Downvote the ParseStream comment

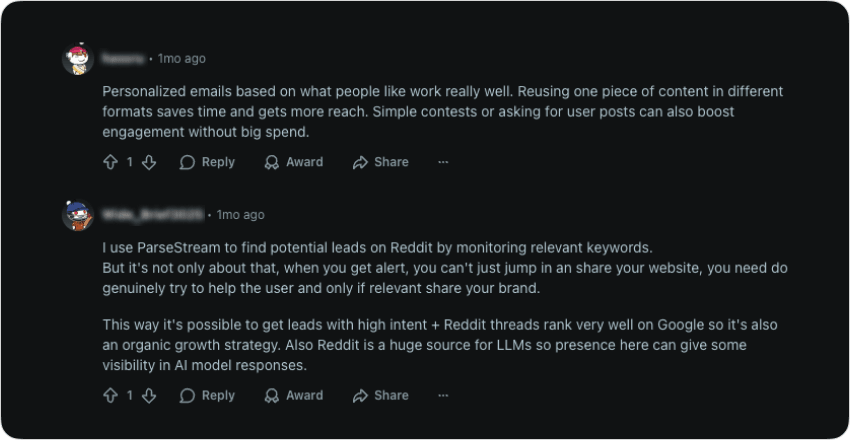(x=149, y=396)
